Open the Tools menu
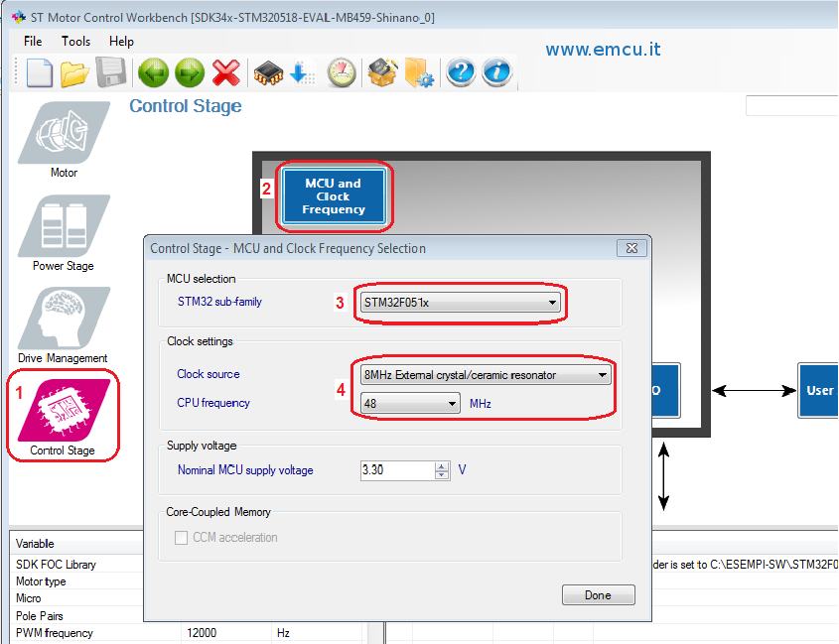The width and height of the screenshot is (839, 644). tap(76, 42)
